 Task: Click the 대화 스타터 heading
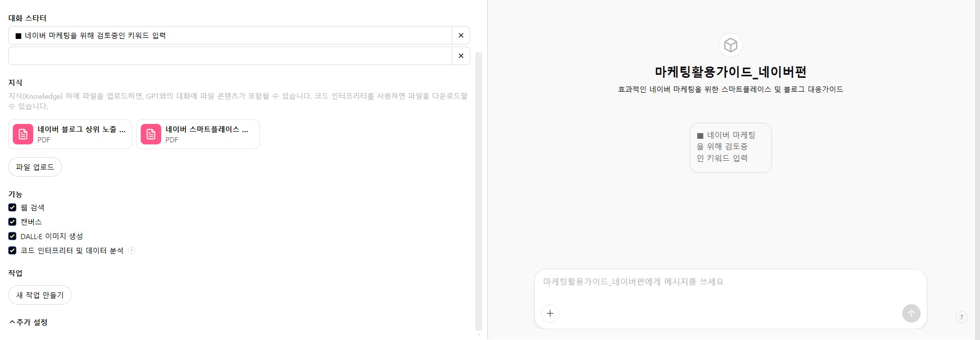pos(28,18)
